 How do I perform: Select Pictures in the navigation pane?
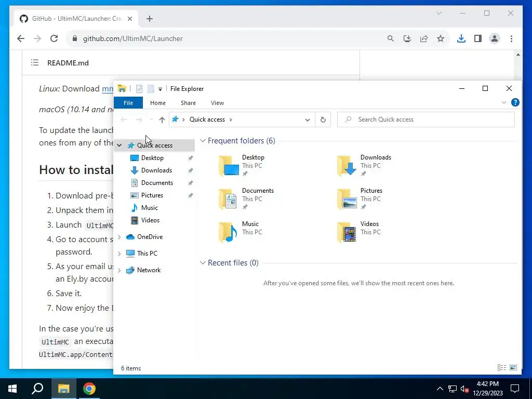152,195
